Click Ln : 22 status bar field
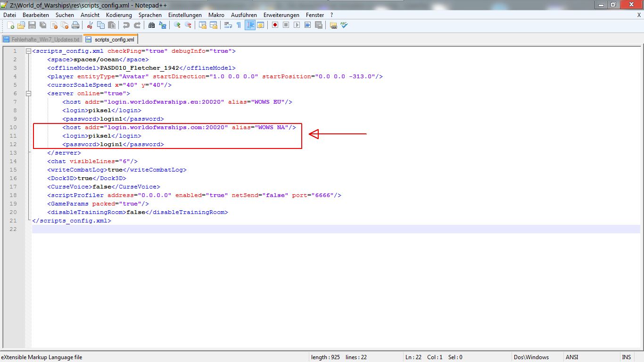The height and width of the screenshot is (362, 644). click(413, 357)
